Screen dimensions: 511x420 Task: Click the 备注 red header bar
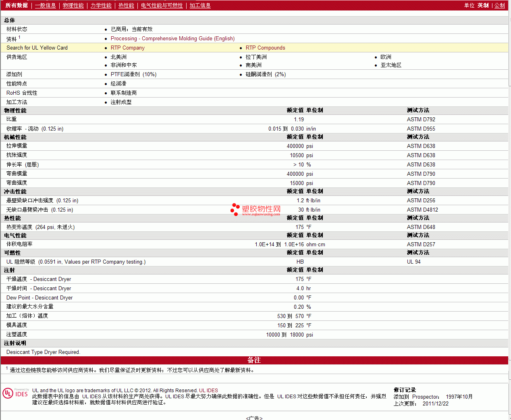(254, 360)
